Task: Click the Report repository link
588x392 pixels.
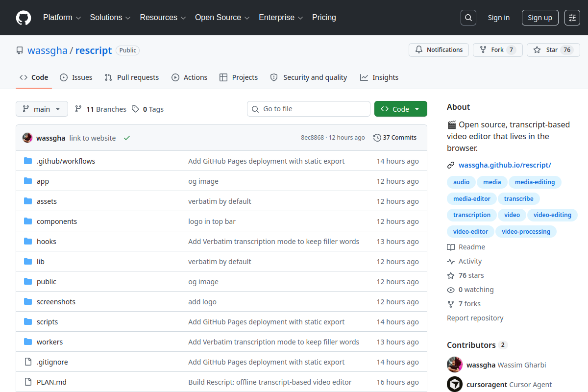Action: [475, 318]
